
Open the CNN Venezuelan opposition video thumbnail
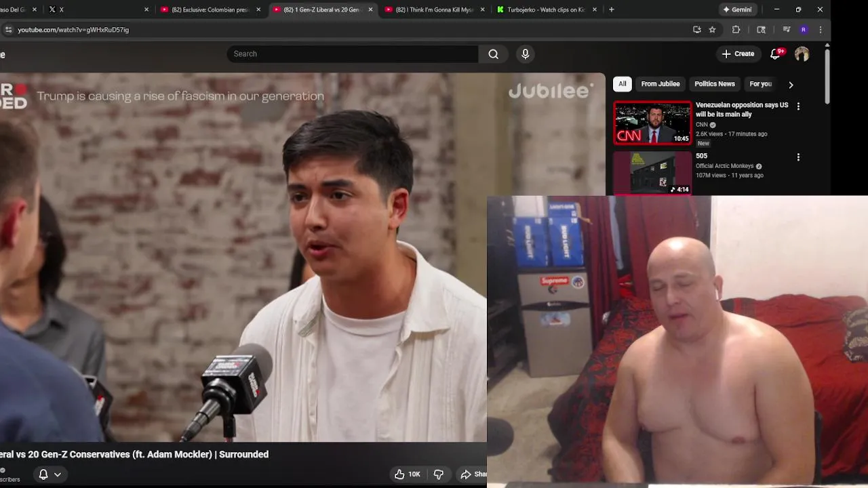652,123
